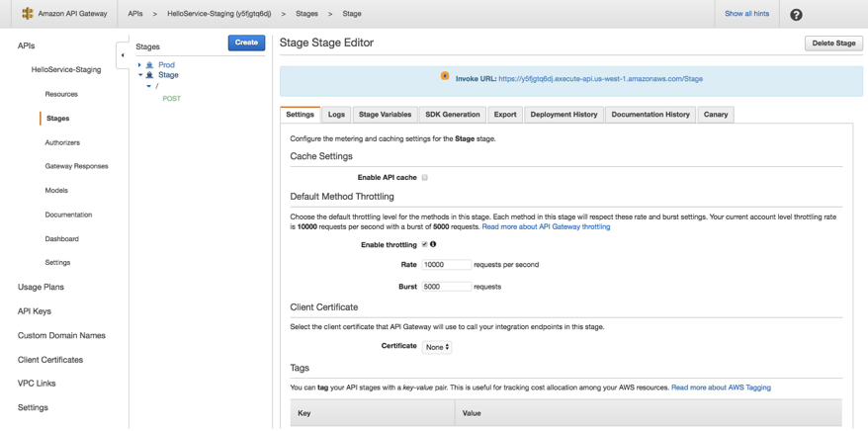
Task: Open Dashboard in the sidebar
Action: [x=62, y=239]
